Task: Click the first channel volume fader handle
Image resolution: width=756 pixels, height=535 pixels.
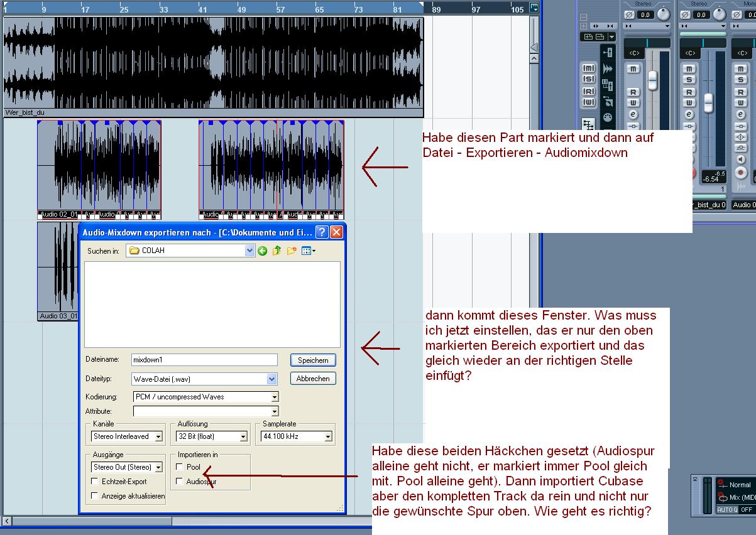Action: [x=652, y=80]
